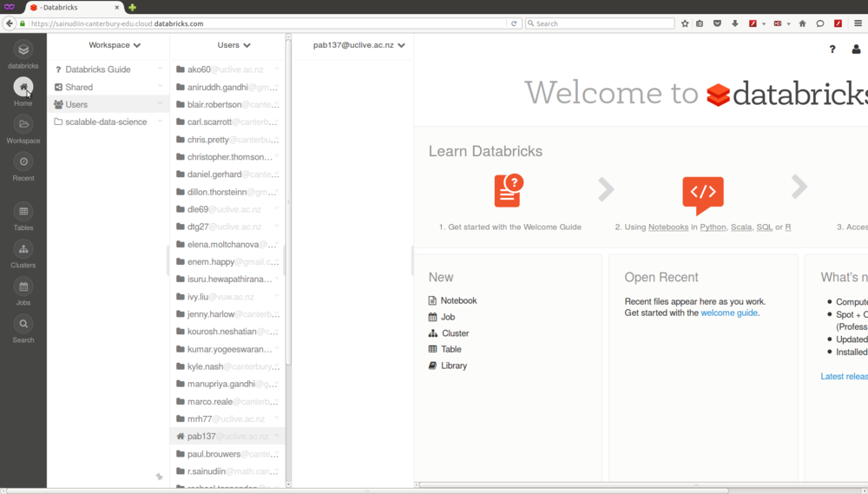The width and height of the screenshot is (868, 494).
Task: Go to Home in the sidebar
Action: [23, 87]
